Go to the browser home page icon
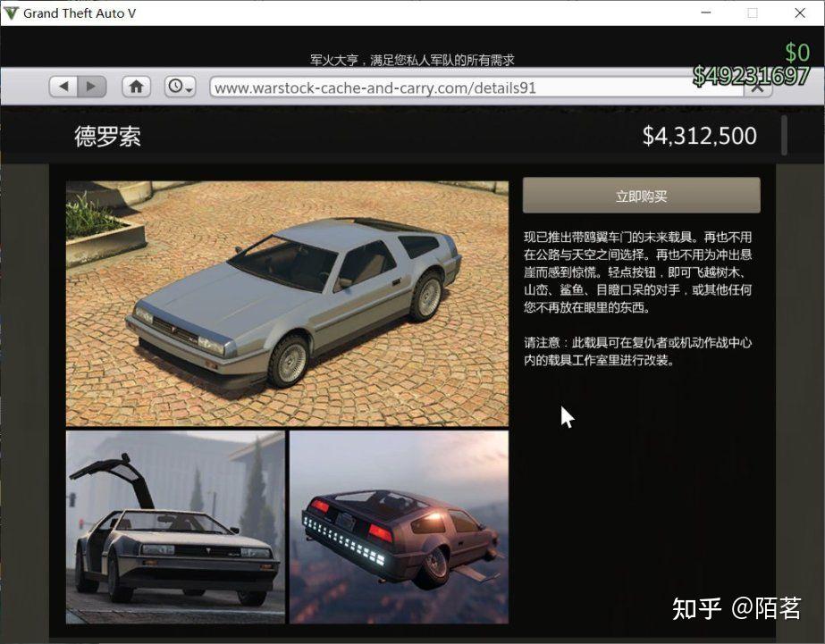The height and width of the screenshot is (644, 825). tap(136, 87)
